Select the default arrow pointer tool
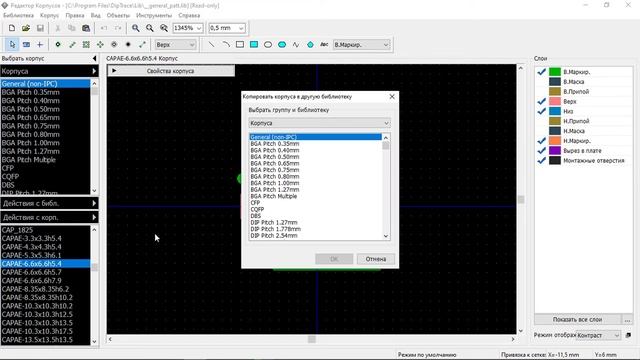This screenshot has height=360, width=640. [x=12, y=44]
